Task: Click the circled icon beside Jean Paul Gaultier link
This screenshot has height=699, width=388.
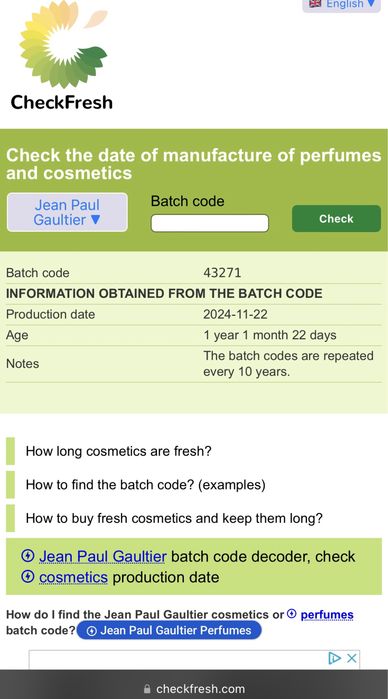Action: pyautogui.click(x=28, y=556)
